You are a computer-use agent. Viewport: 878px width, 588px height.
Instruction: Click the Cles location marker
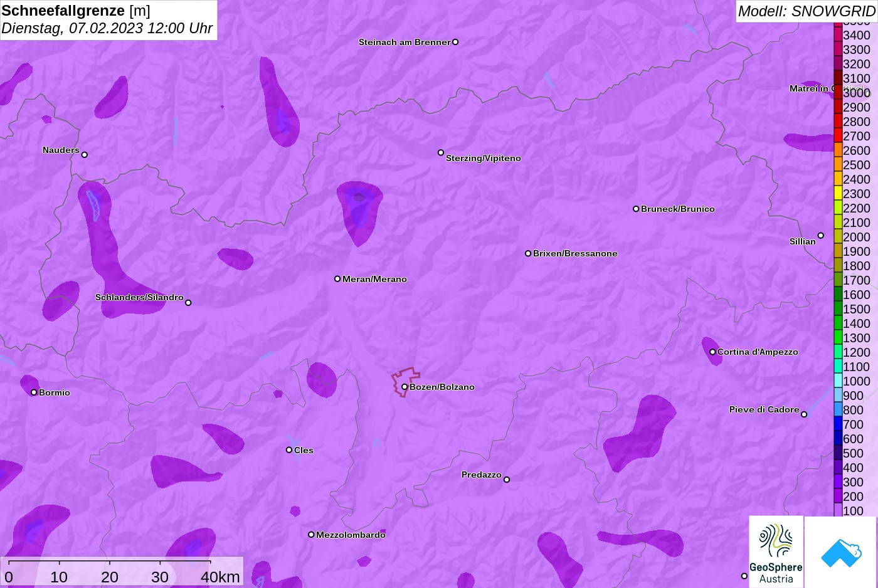[289, 449]
